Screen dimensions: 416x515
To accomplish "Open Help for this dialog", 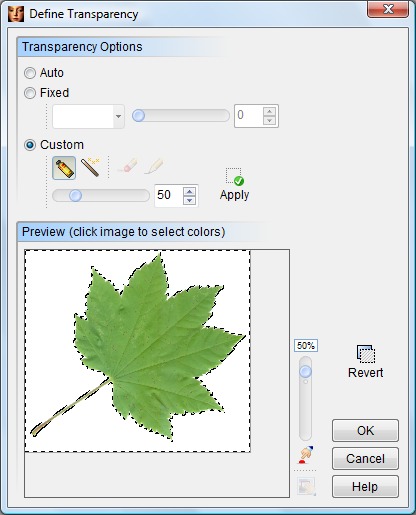I will pos(365,487).
